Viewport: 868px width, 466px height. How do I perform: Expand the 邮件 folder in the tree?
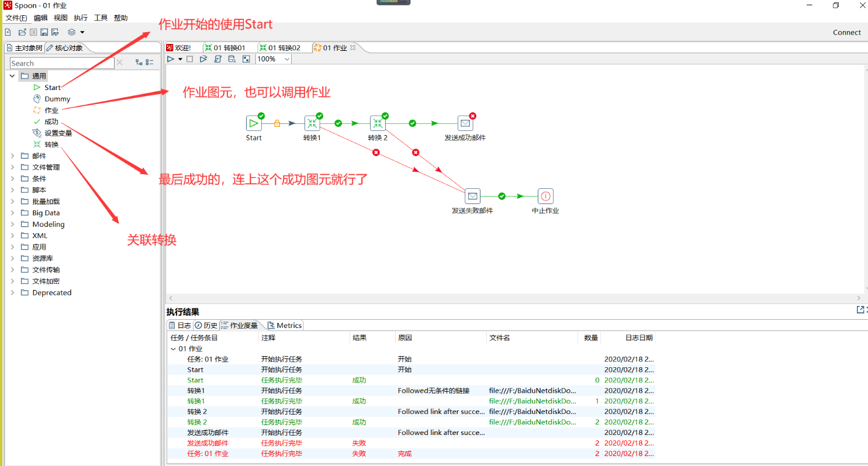click(x=12, y=156)
